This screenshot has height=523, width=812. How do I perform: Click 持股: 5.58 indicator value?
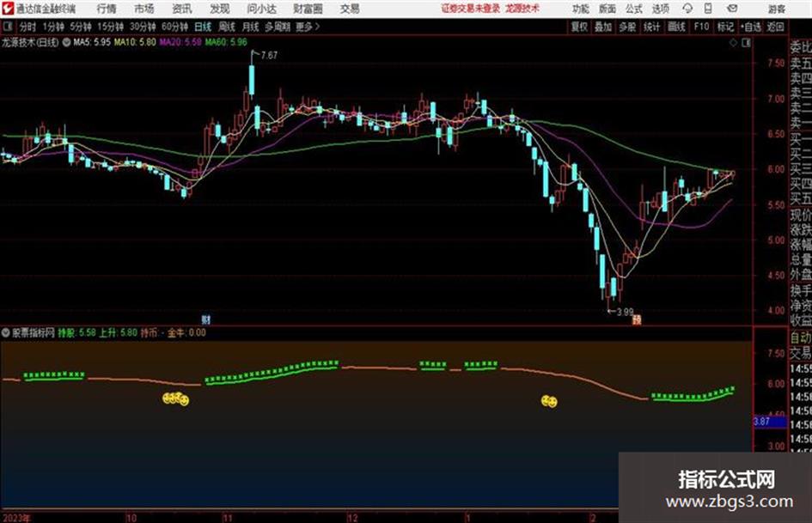(x=76, y=333)
